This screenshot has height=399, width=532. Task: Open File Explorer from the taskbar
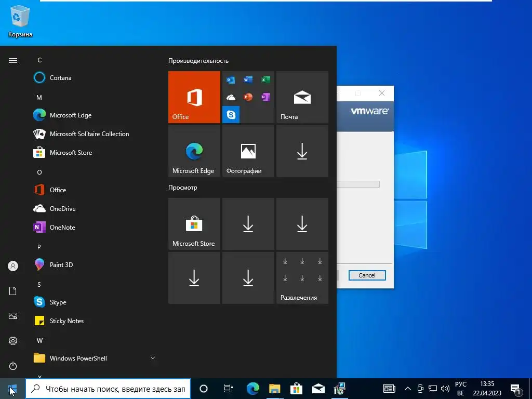pos(274,389)
